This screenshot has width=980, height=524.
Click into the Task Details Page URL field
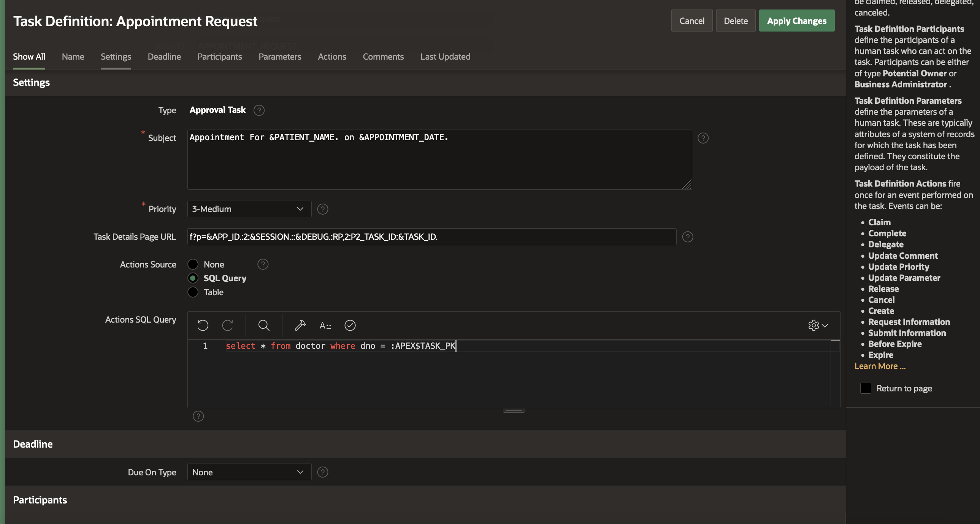(431, 237)
